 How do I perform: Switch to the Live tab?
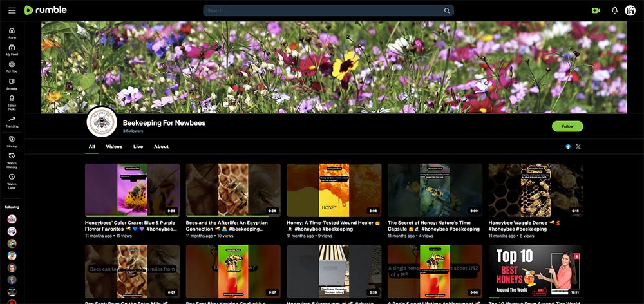(x=138, y=147)
